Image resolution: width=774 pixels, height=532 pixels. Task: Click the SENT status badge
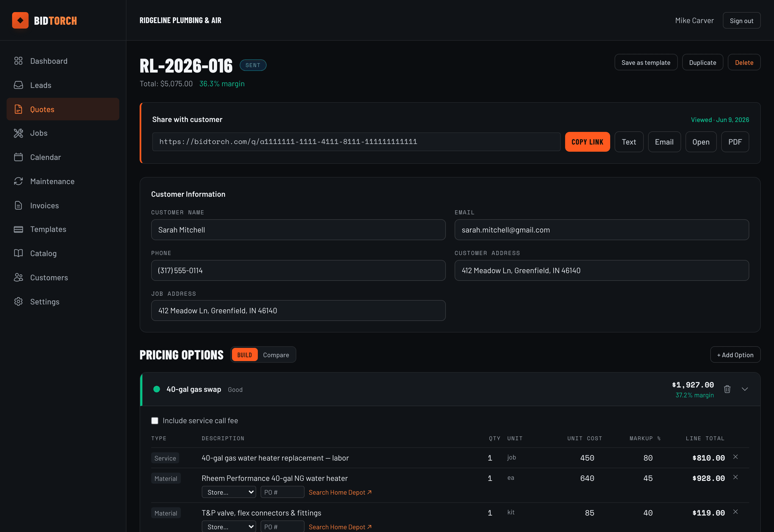253,65
